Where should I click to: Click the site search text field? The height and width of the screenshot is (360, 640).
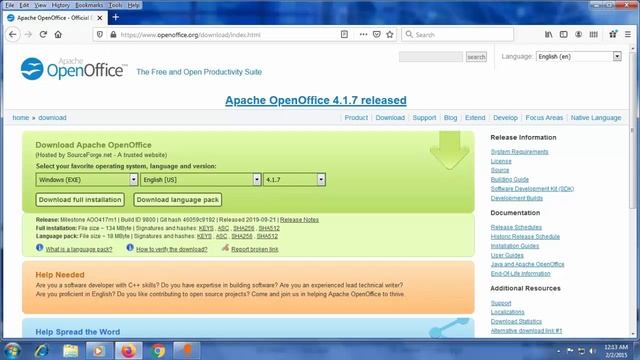click(431, 57)
